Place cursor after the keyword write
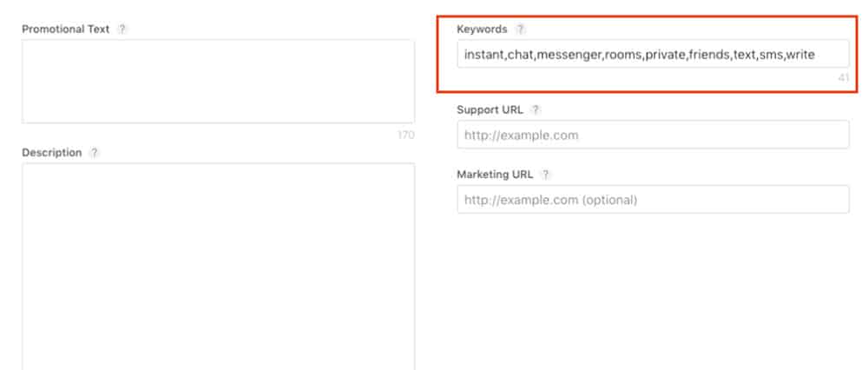This screenshot has width=868, height=370. (815, 54)
